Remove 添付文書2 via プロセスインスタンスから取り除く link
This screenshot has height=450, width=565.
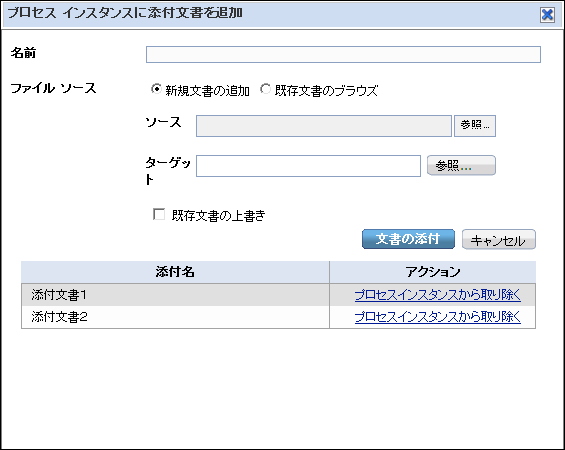[x=438, y=317]
